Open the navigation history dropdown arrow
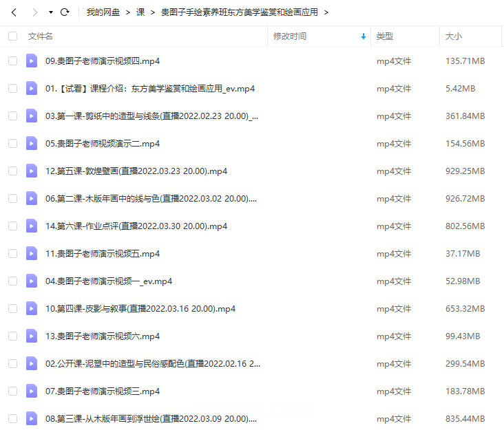Screen dimensions: 504x430 pos(50,12)
